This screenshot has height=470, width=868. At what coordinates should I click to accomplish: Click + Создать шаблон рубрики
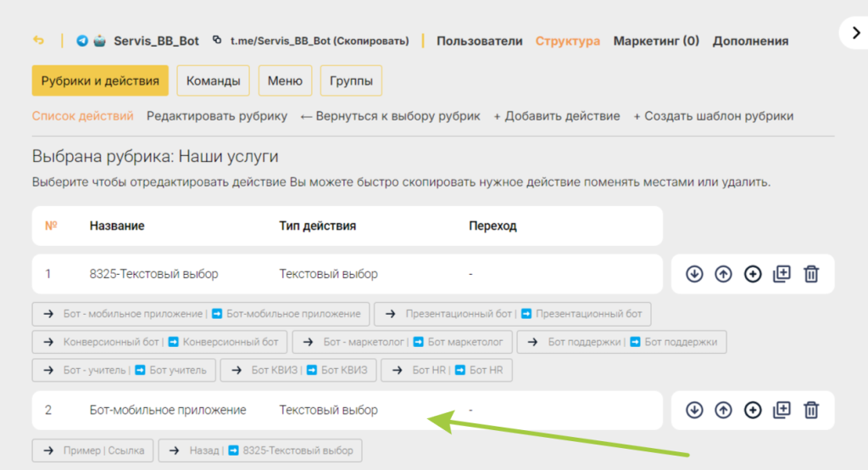pyautogui.click(x=714, y=116)
